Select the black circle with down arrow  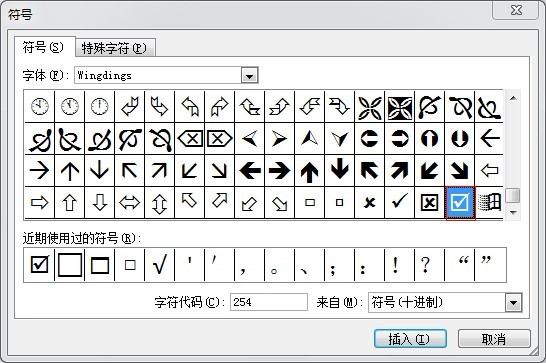459,138
